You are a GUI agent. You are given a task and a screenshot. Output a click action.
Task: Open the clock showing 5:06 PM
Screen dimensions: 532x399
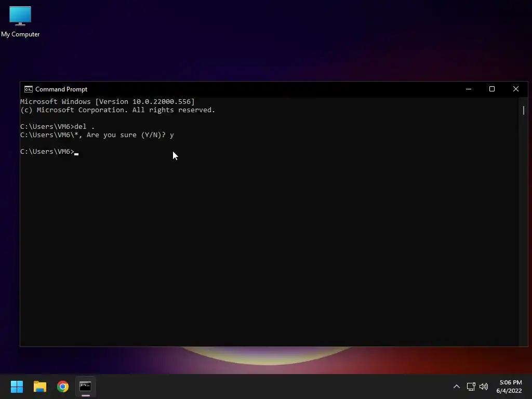(509, 387)
